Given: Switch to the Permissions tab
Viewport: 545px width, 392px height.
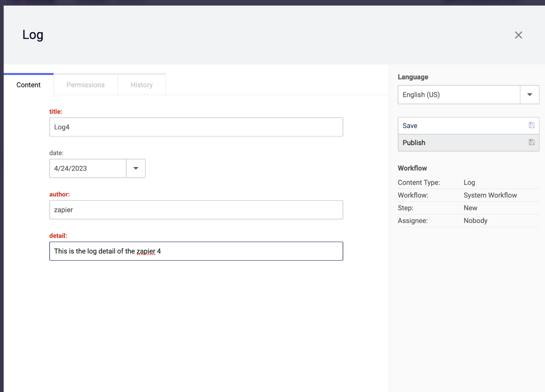Looking at the screenshot, I should 85,85.
